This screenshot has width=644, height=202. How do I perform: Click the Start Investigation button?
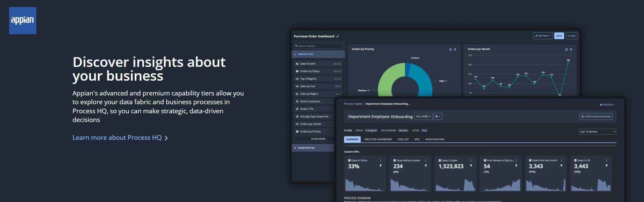pos(596,117)
